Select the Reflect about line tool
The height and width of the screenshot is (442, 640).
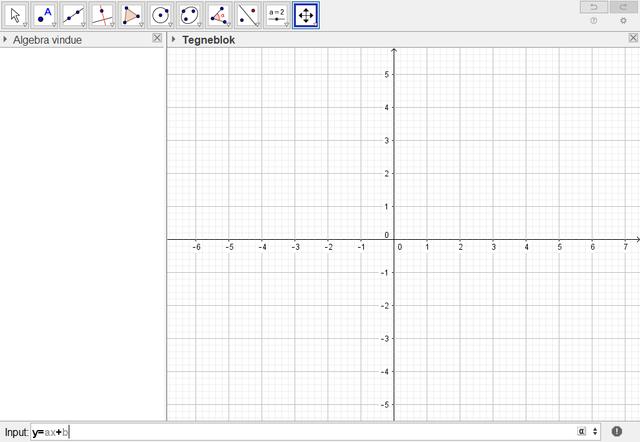click(x=247, y=15)
